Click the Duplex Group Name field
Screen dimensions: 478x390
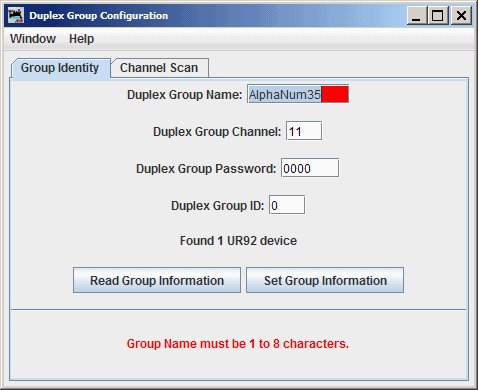pos(298,94)
